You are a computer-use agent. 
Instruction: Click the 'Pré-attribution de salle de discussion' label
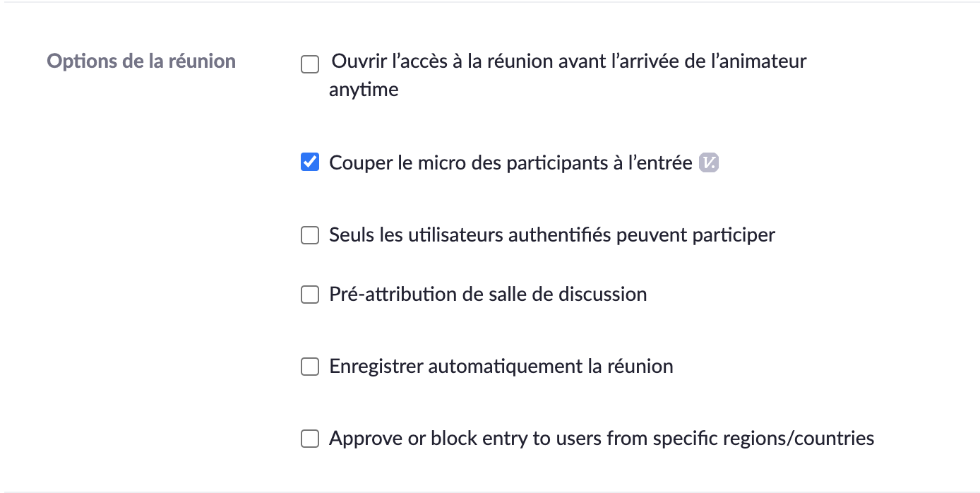488,295
